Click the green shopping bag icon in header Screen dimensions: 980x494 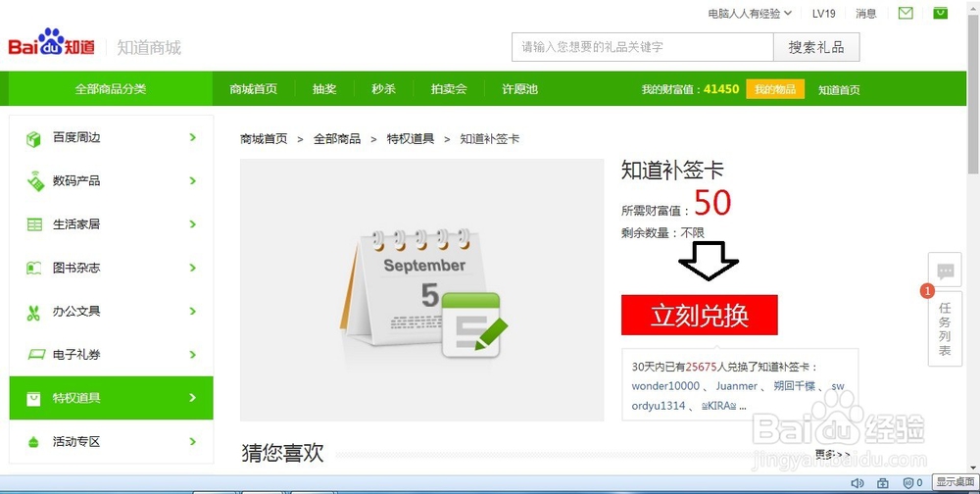click(x=940, y=13)
